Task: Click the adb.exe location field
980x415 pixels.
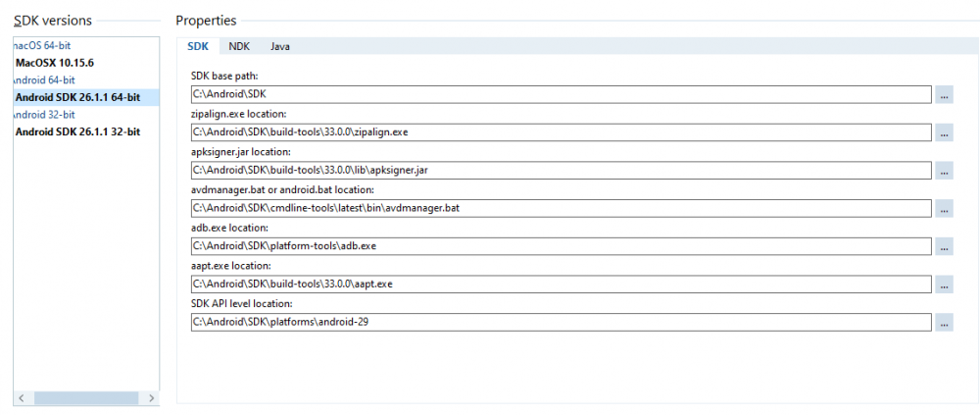Action: [562, 246]
